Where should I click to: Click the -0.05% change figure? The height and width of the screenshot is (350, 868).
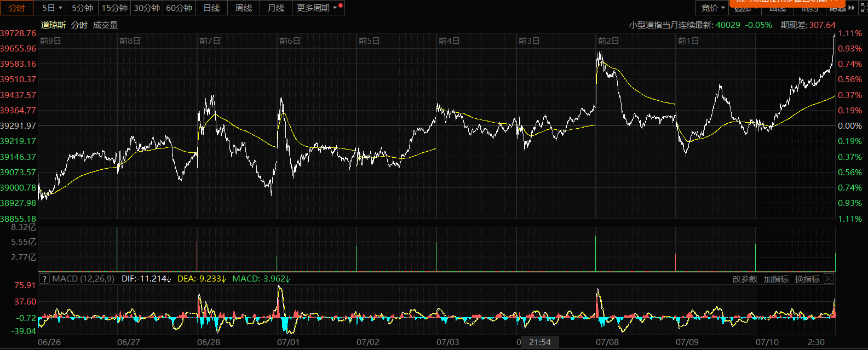point(758,25)
